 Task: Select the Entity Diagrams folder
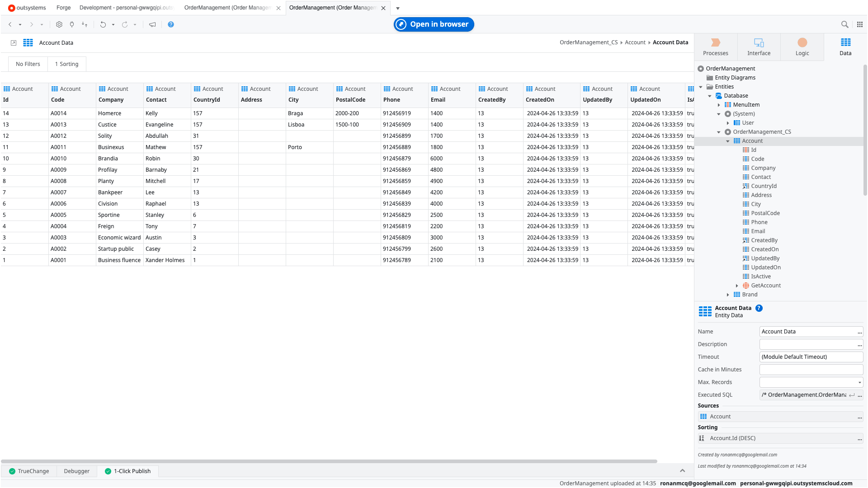pos(731,78)
